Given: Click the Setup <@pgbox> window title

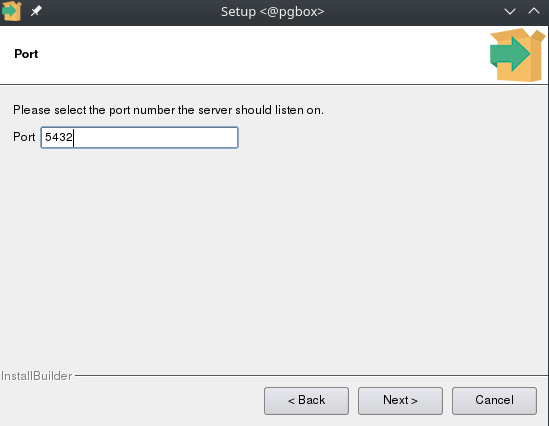Looking at the screenshot, I should 272,12.
